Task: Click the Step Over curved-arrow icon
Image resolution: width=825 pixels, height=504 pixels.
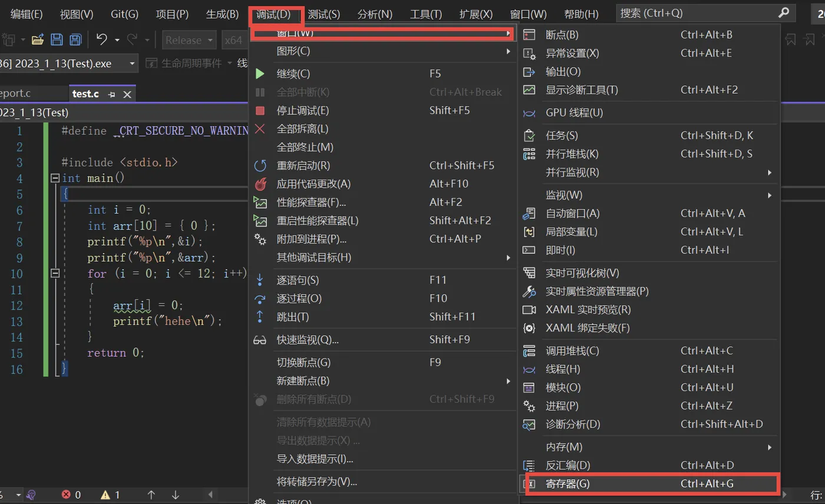Action: point(260,299)
